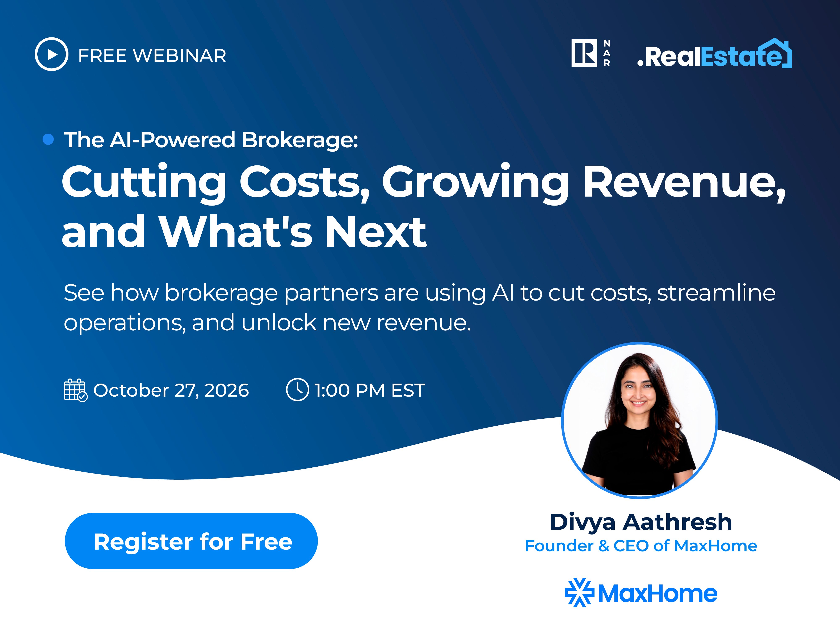Click the play circle icon beside Free Webinar
The height and width of the screenshot is (632, 840).
pos(52,54)
